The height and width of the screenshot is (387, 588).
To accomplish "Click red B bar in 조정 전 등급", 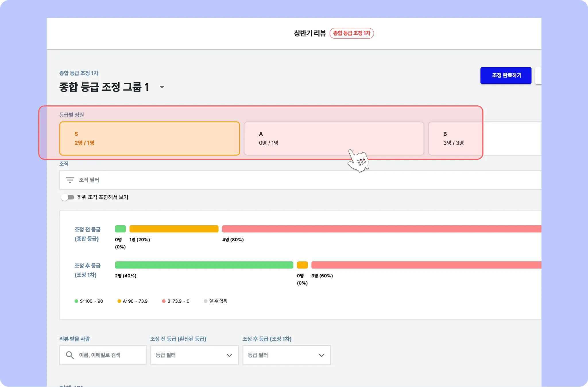I will coord(381,229).
